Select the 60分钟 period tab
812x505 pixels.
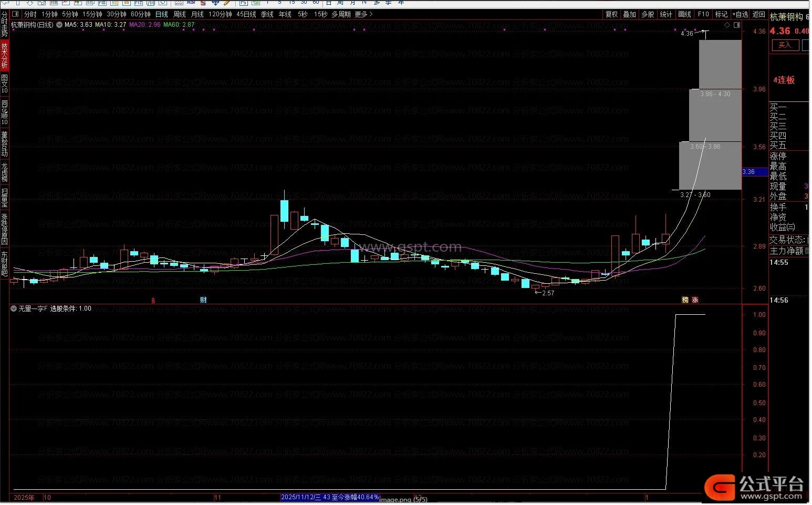pyautogui.click(x=140, y=14)
